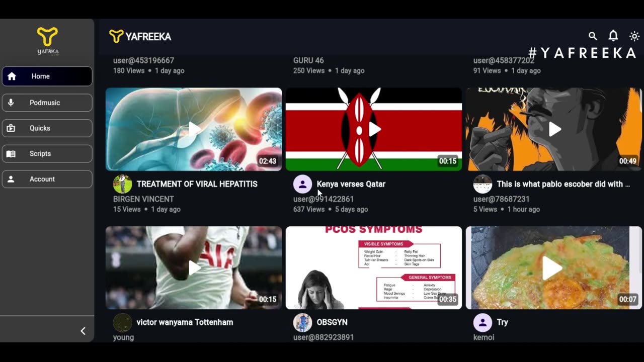Open the Podmusic section
The image size is (644, 362).
click(x=47, y=103)
